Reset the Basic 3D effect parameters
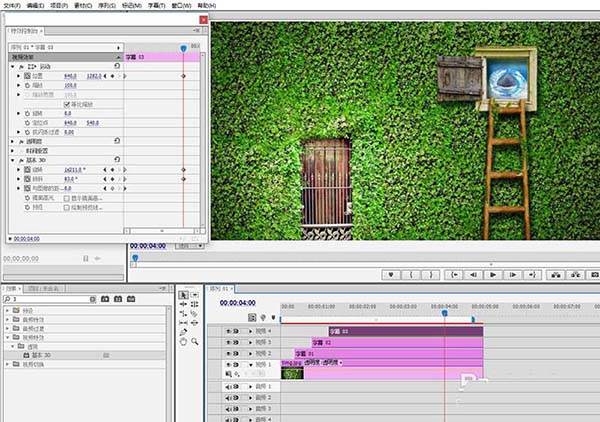600x422 pixels. (x=117, y=160)
